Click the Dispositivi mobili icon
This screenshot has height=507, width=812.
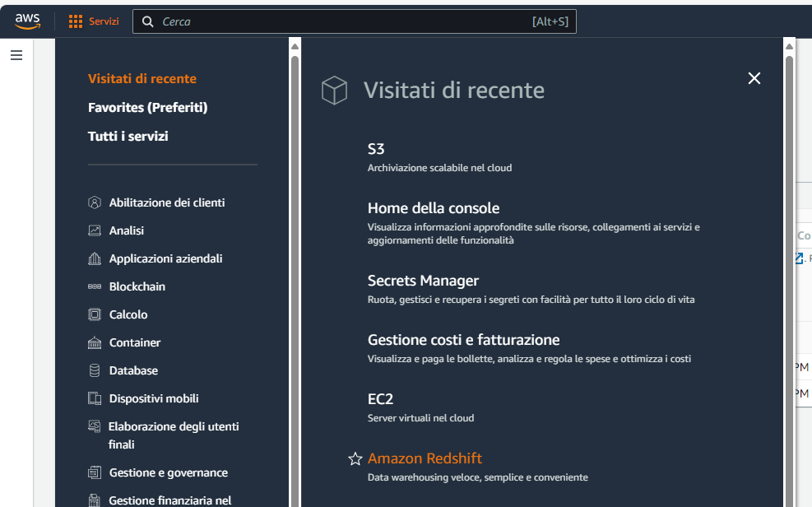pyautogui.click(x=95, y=398)
